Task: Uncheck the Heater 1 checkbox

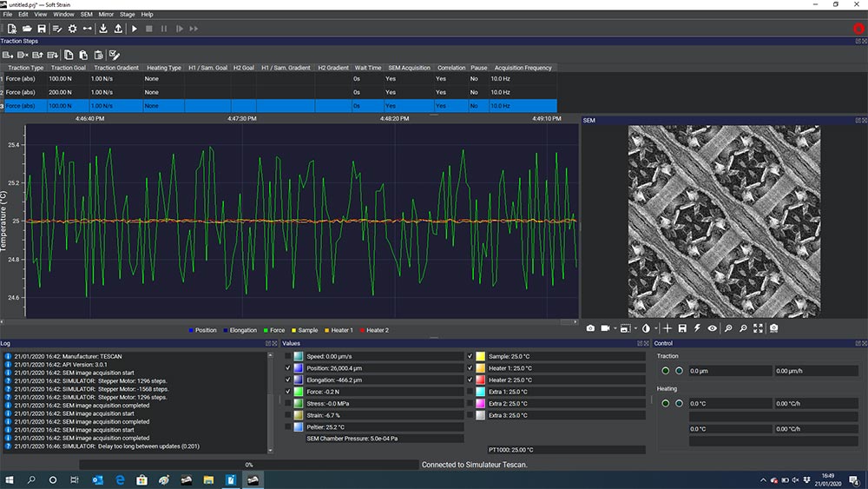Action: coord(470,367)
